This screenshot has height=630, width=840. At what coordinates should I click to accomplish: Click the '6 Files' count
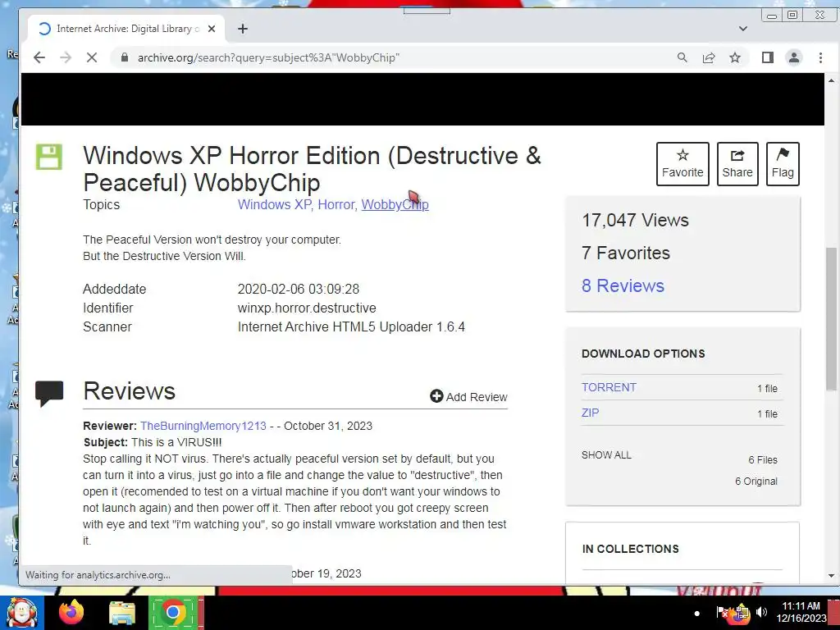(762, 460)
